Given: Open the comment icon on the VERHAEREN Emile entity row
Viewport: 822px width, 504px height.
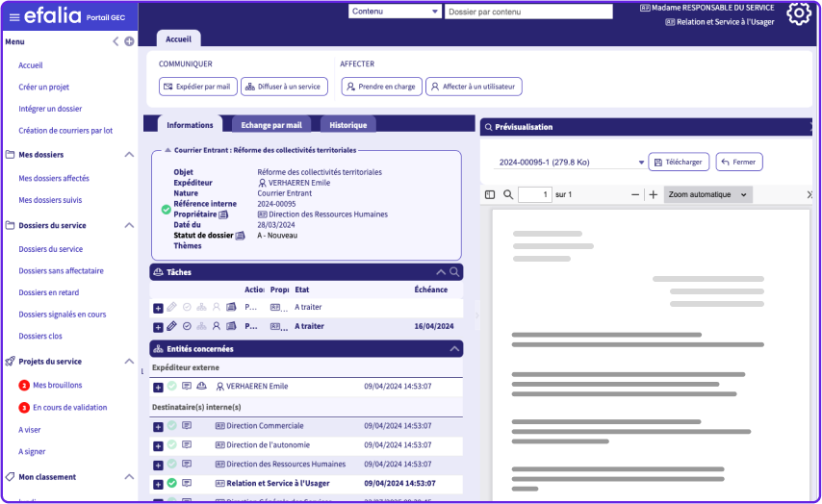Looking at the screenshot, I should click(x=187, y=386).
